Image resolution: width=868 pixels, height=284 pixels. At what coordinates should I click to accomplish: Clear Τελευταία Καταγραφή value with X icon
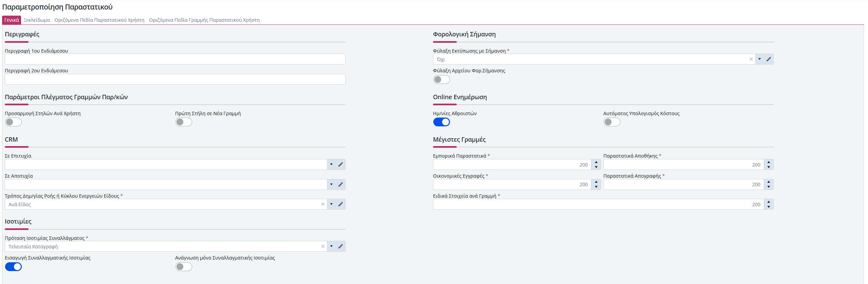(323, 246)
